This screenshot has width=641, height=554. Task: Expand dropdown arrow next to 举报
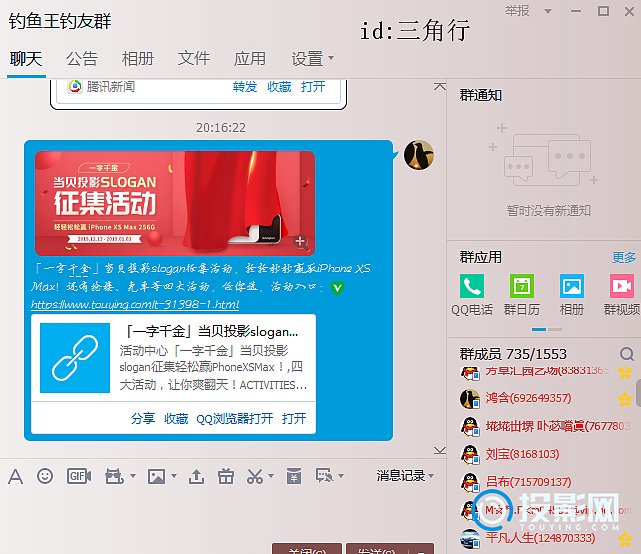coord(548,11)
